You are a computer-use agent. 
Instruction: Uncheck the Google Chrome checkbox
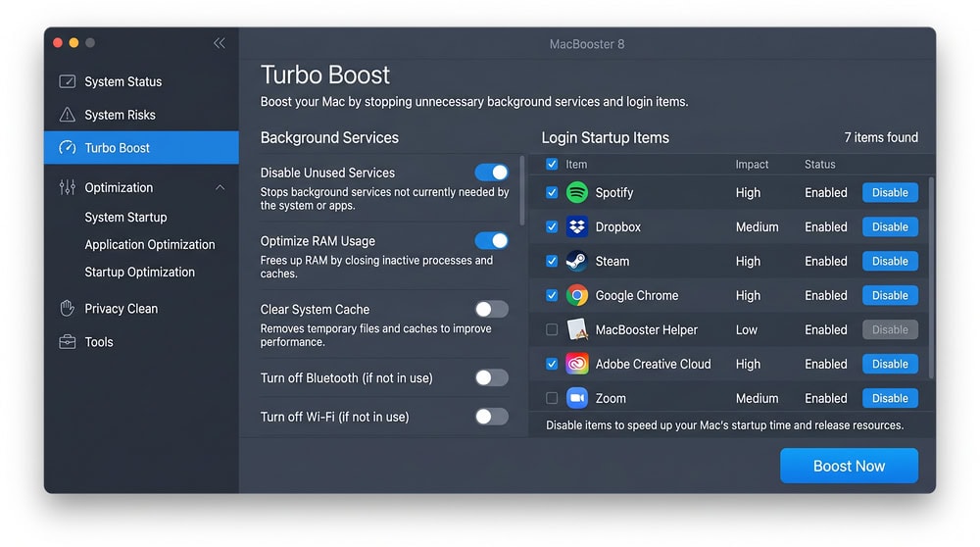tap(551, 295)
